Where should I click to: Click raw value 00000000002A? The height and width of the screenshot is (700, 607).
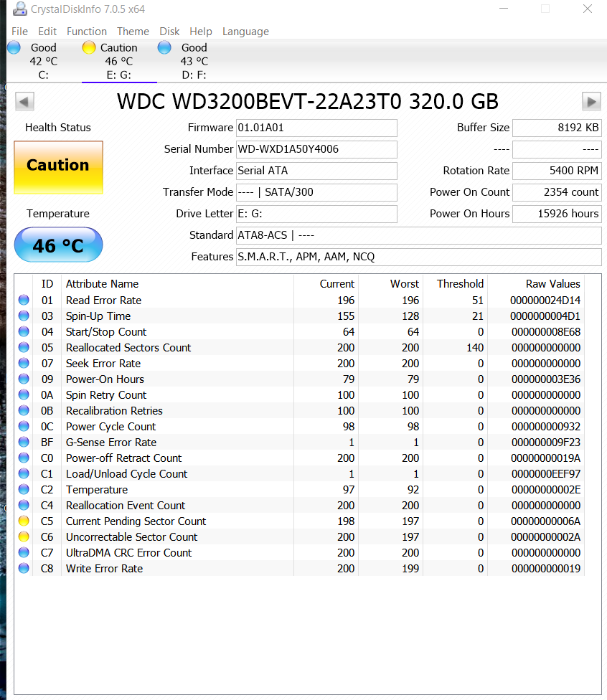[x=546, y=536]
